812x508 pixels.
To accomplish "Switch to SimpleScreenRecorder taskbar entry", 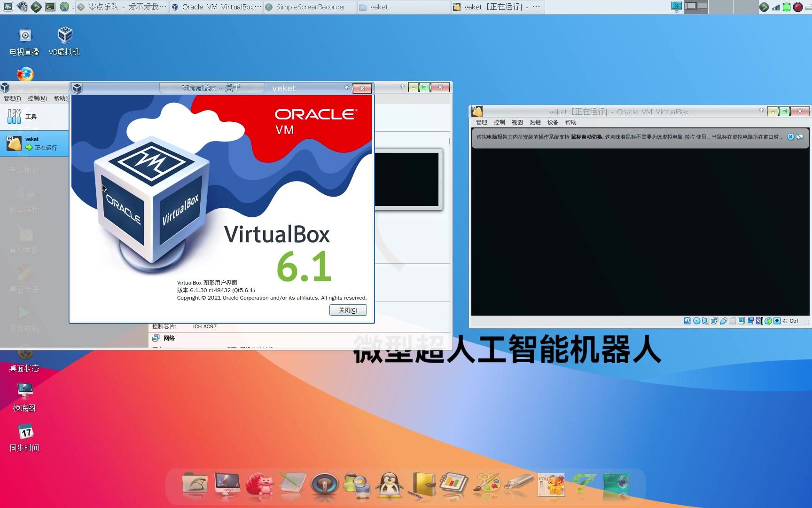I will (x=310, y=7).
